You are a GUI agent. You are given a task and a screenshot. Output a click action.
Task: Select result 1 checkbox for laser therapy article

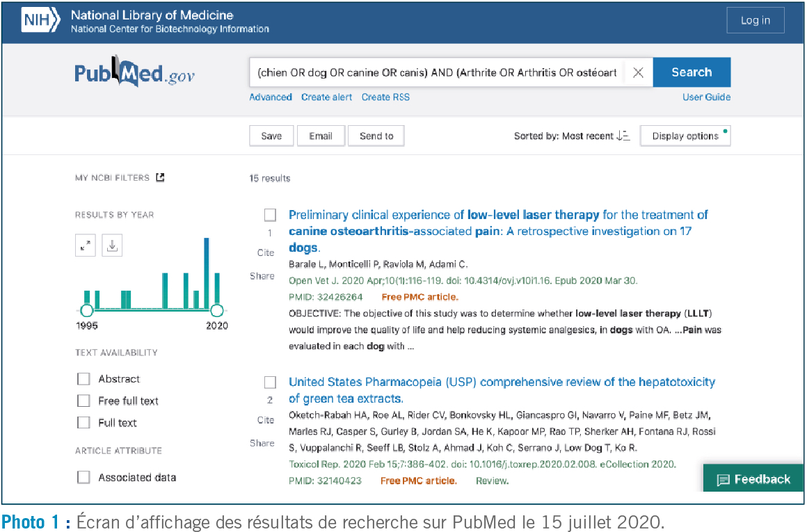(x=270, y=215)
